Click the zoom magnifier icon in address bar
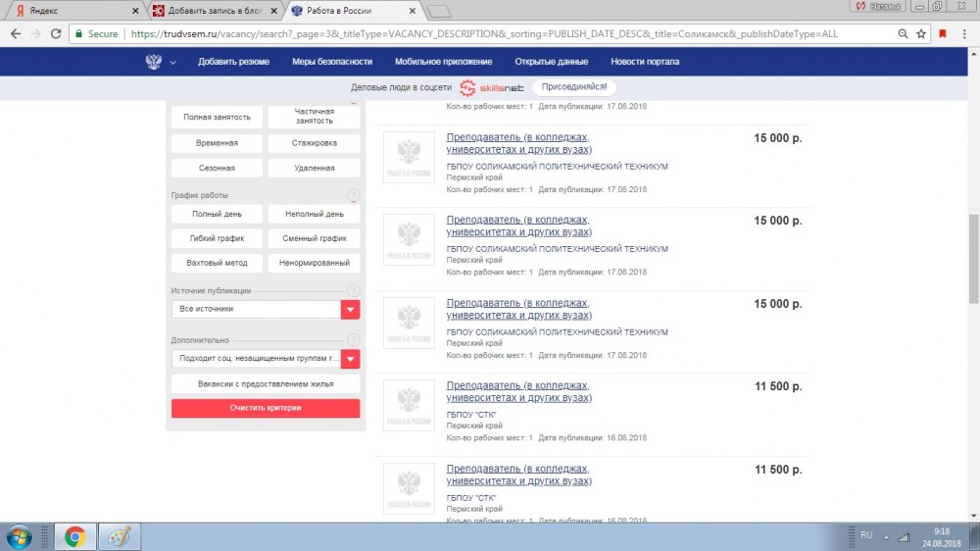 point(901,33)
